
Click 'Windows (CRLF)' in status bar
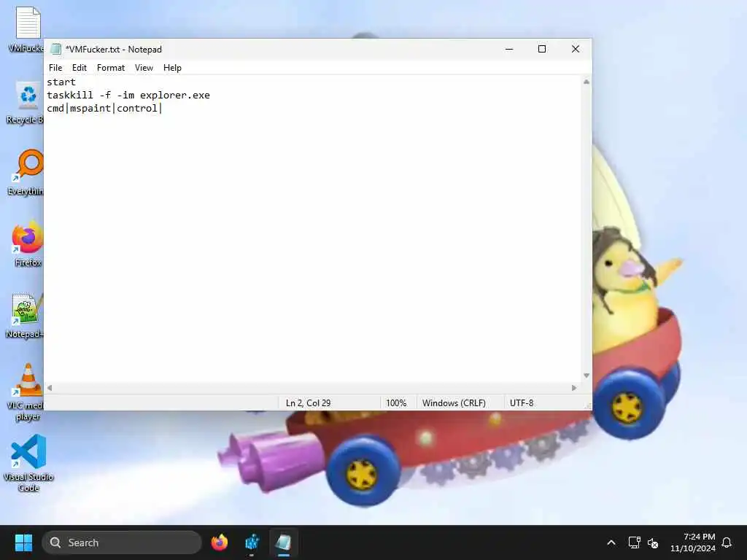(454, 402)
